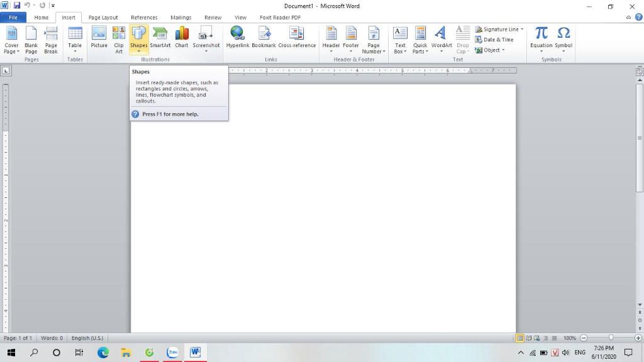Switch to the Mailings tab

coord(181,17)
